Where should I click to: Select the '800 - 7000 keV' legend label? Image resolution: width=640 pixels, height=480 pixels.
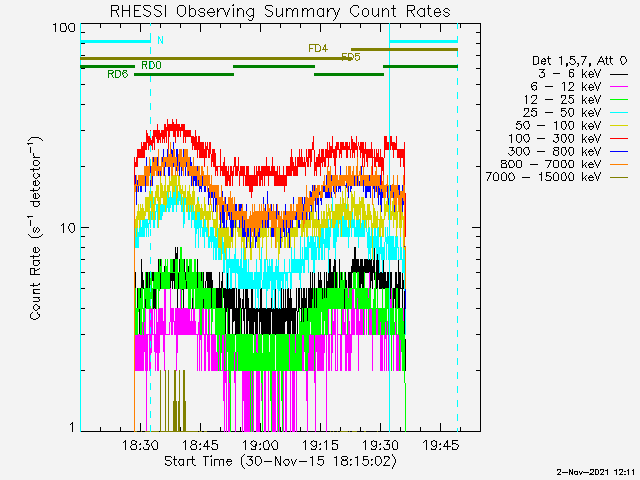(x=551, y=164)
